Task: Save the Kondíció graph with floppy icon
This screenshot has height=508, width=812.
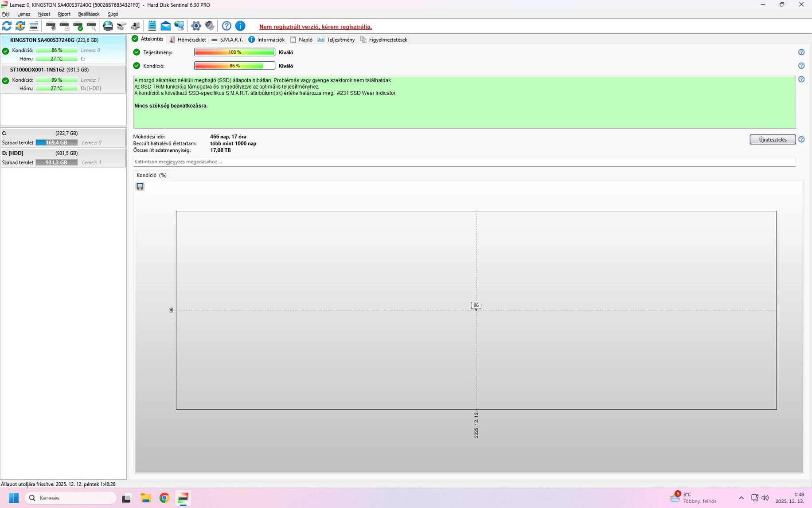Action: 140,186
